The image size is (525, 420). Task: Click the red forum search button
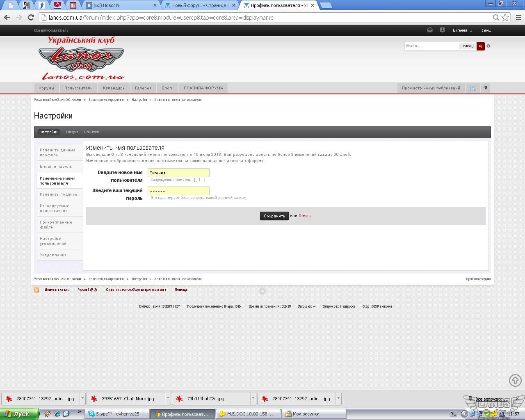tap(480, 46)
